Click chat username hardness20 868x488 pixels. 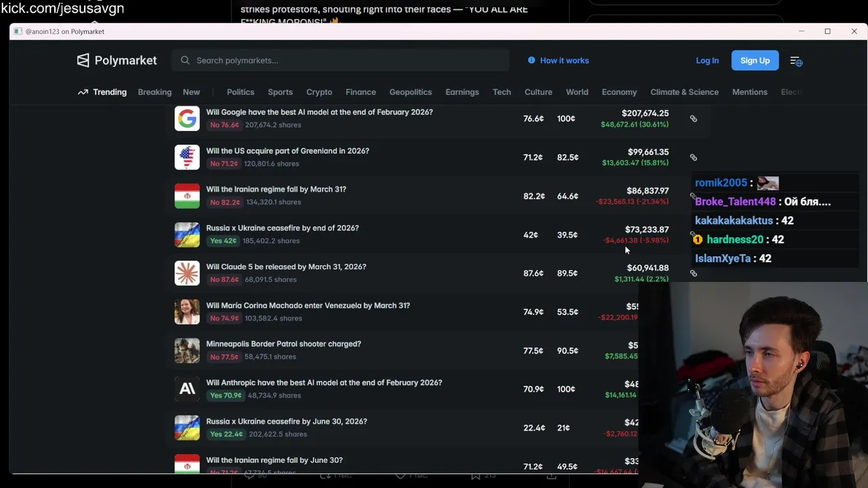point(735,239)
